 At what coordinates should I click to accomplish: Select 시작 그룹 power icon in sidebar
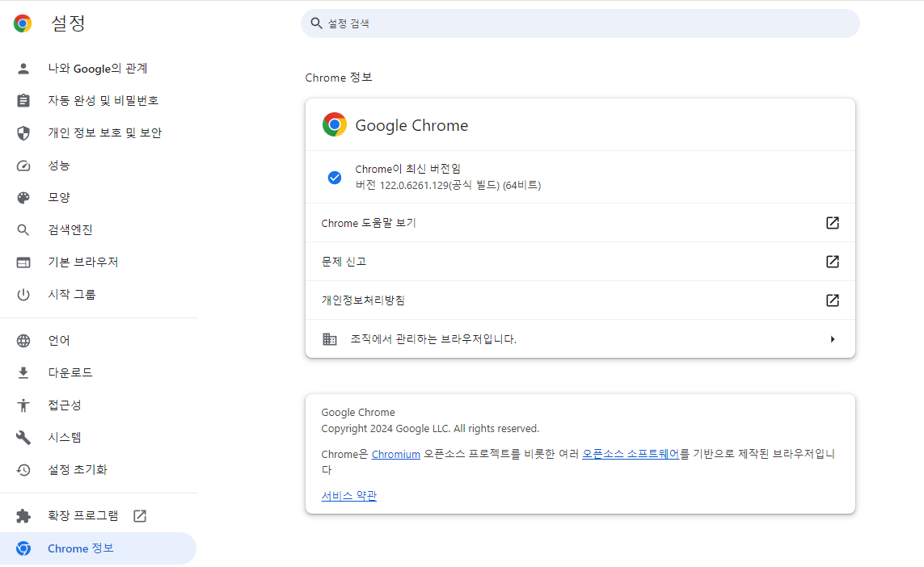pos(24,293)
